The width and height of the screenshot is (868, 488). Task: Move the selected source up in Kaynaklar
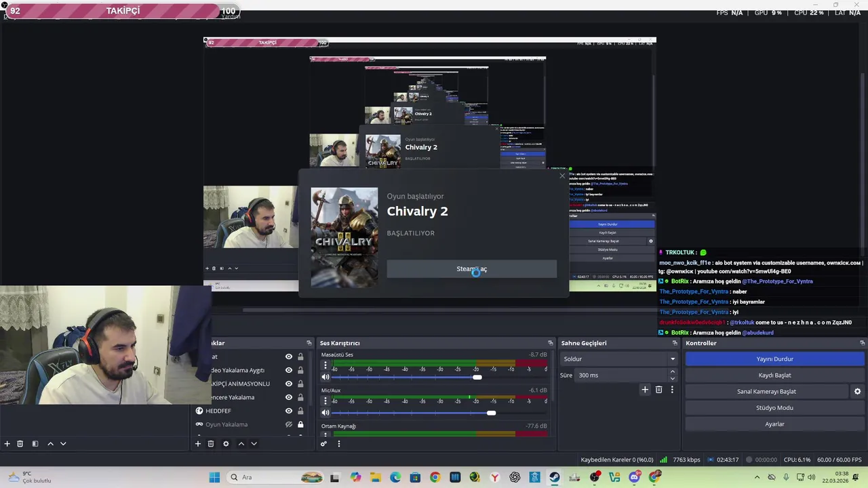click(x=241, y=444)
